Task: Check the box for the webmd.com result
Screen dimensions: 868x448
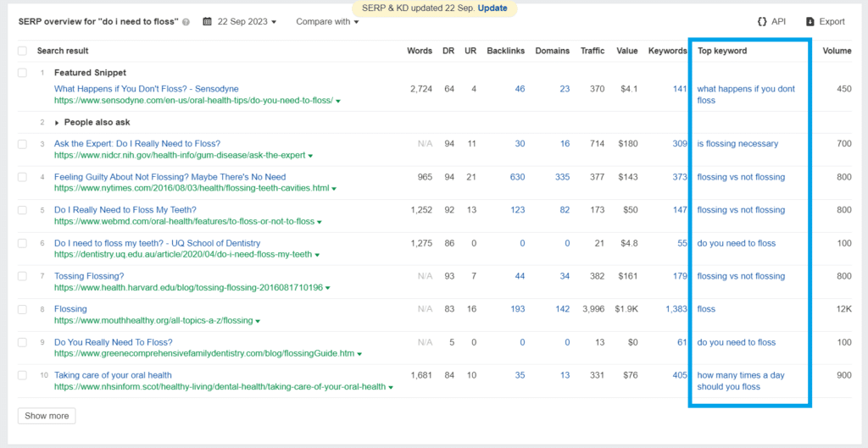Action: [x=22, y=210]
